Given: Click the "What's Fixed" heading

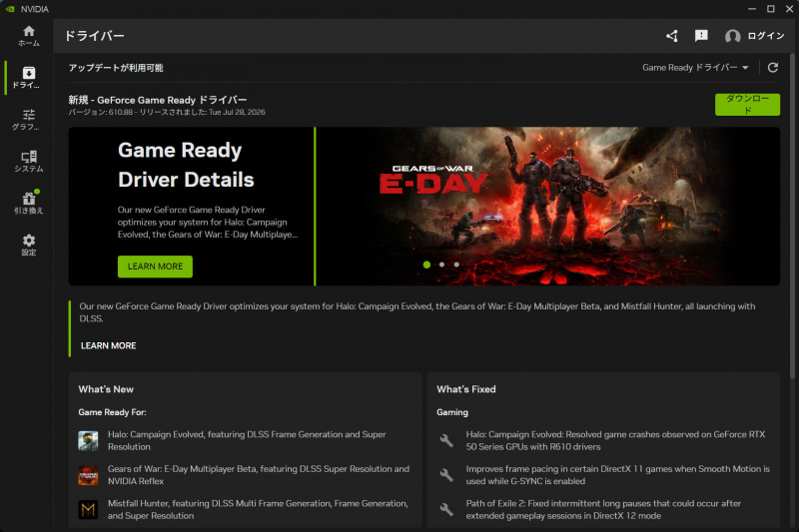Looking at the screenshot, I should tap(465, 389).
